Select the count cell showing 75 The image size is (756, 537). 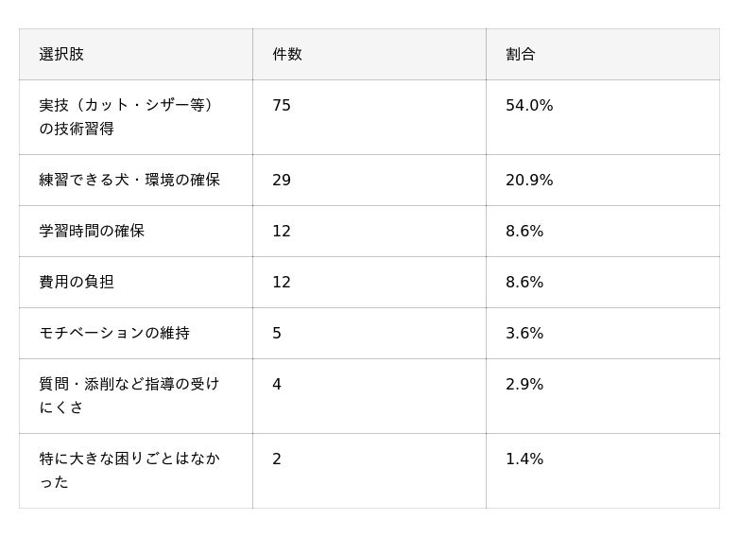coord(369,117)
